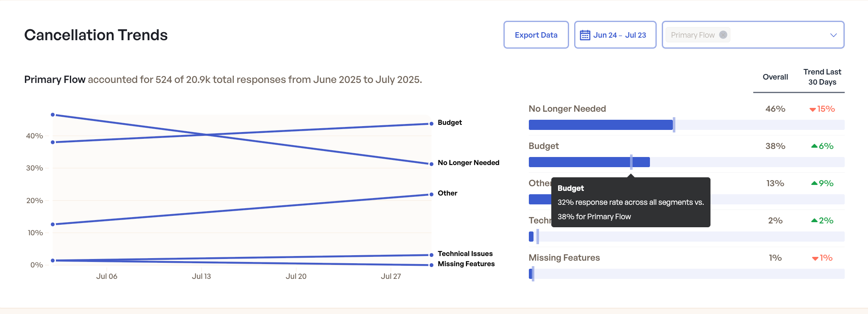Click the No Longer Needed chart label
This screenshot has width=868, height=314.
[x=468, y=163]
